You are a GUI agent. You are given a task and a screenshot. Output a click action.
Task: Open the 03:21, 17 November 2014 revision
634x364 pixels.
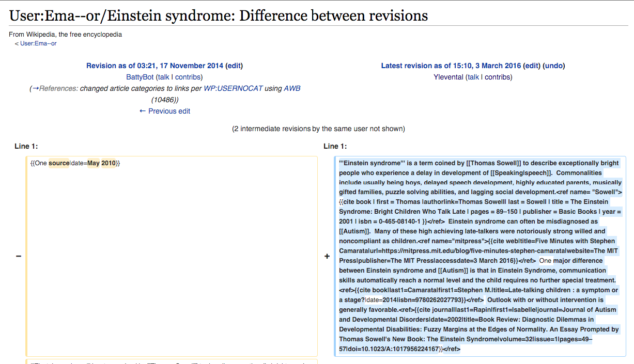[155, 66]
